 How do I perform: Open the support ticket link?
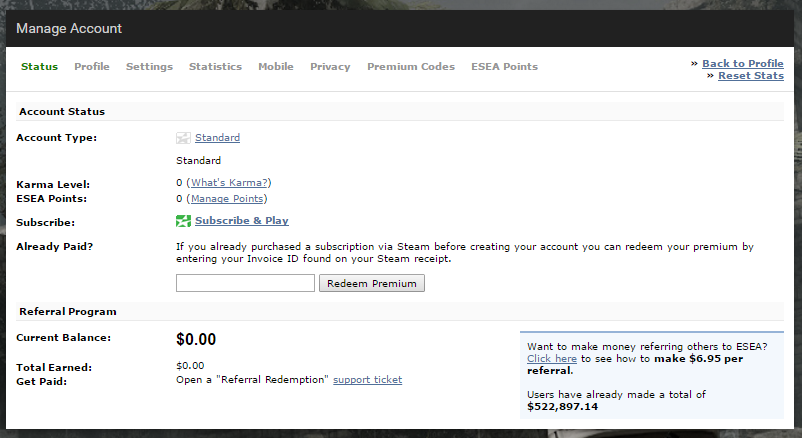coord(368,380)
